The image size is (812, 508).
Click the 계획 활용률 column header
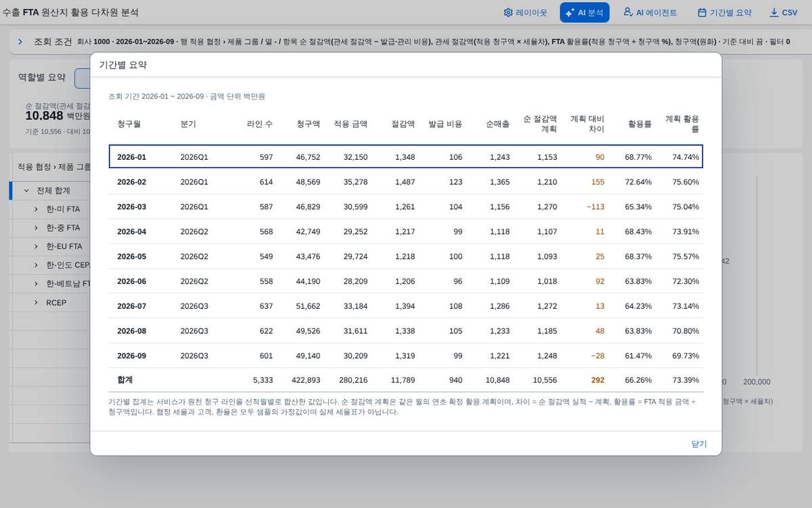[x=682, y=124]
